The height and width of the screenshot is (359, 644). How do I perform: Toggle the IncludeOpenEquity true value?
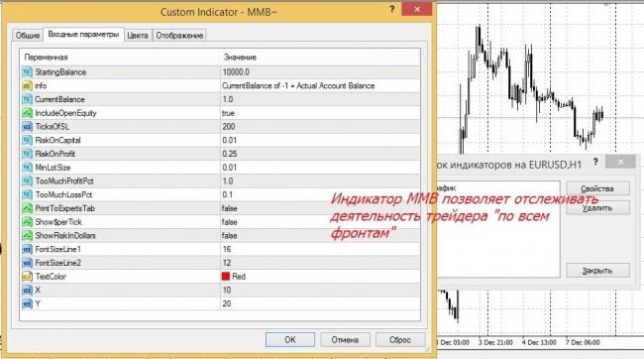point(320,113)
